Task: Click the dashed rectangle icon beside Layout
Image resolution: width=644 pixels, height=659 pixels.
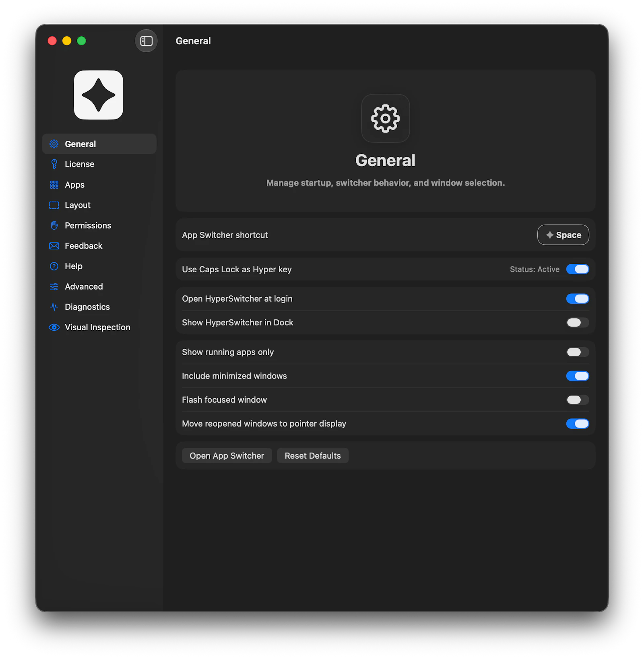Action: pos(54,205)
